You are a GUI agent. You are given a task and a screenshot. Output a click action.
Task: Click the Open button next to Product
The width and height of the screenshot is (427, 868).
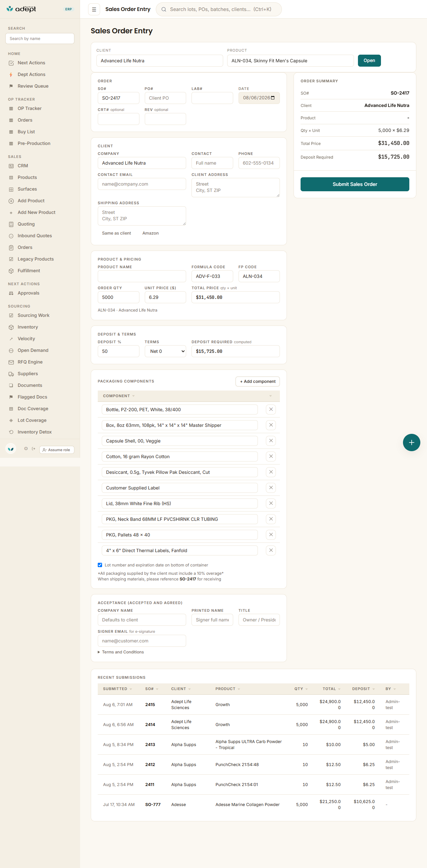(369, 61)
